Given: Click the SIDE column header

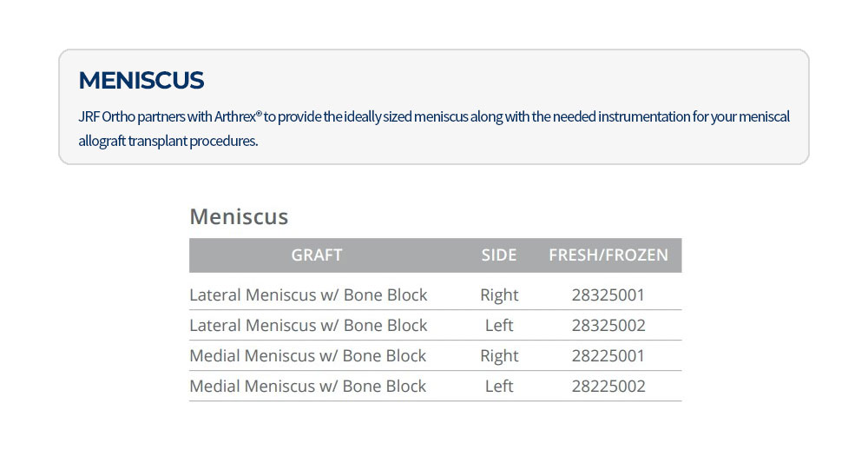Looking at the screenshot, I should tap(499, 255).
